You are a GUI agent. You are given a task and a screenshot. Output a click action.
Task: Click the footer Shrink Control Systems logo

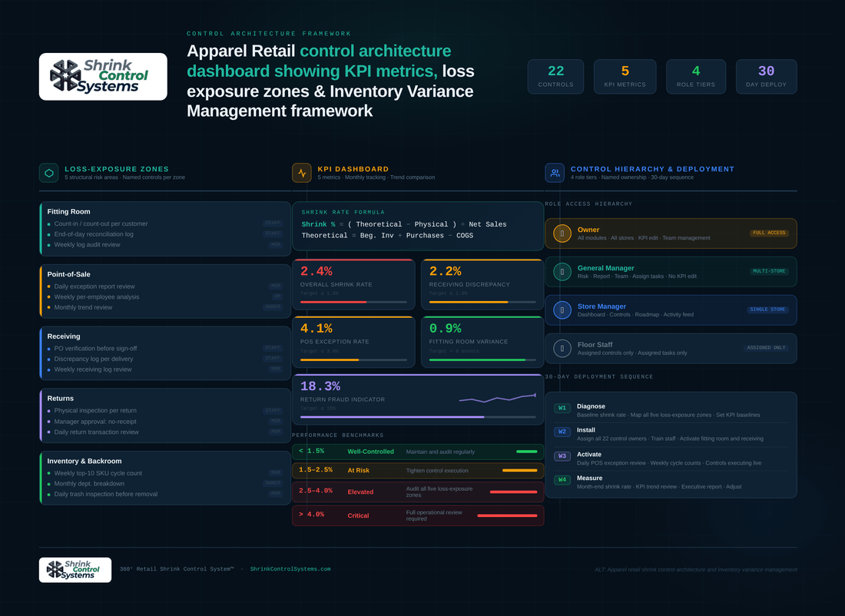click(75, 570)
